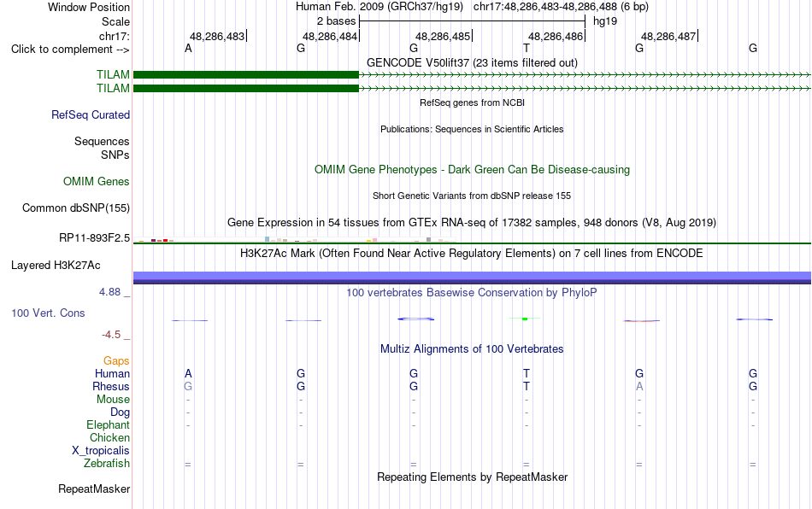This screenshot has height=509, width=812.
Task: Open the RepeatMasker track label
Action: point(94,489)
